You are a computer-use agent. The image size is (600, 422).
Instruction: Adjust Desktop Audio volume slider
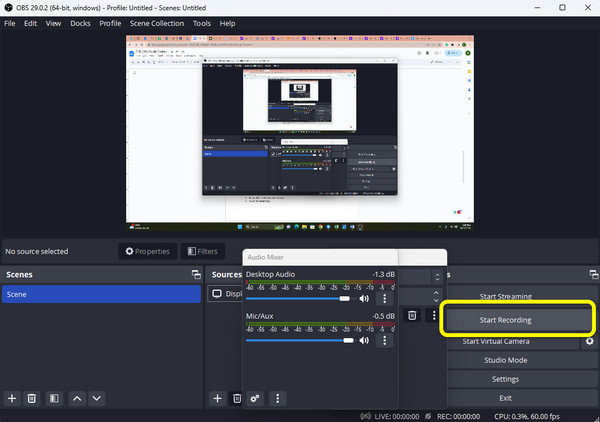(x=300, y=298)
